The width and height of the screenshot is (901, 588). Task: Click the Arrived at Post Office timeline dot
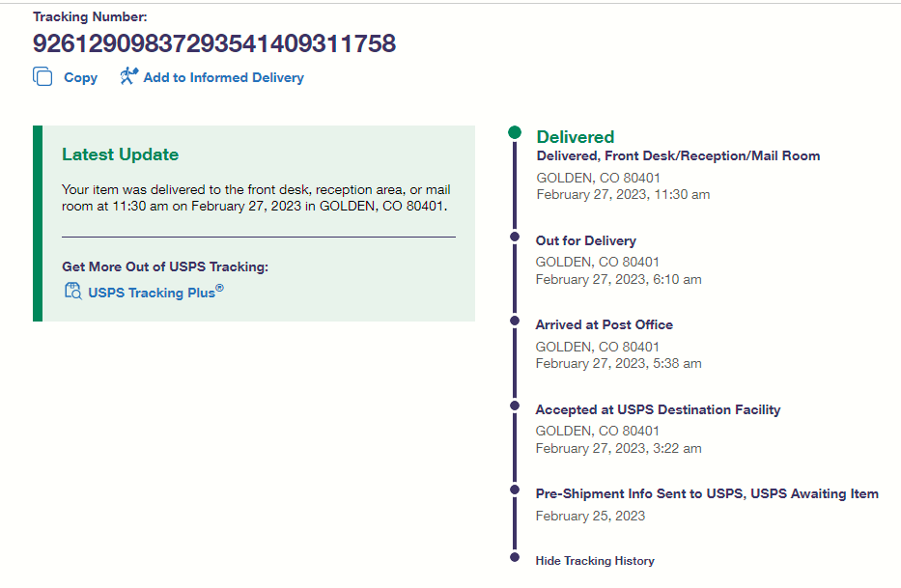point(515,320)
